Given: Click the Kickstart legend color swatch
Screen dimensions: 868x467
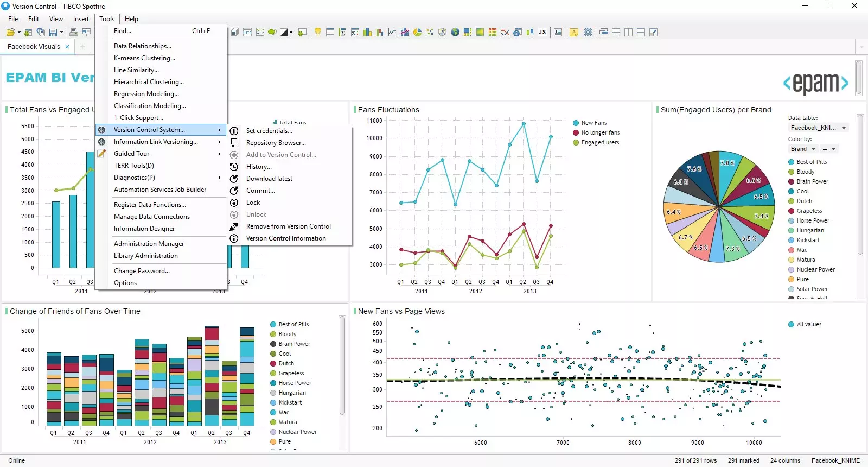Looking at the screenshot, I should [791, 241].
